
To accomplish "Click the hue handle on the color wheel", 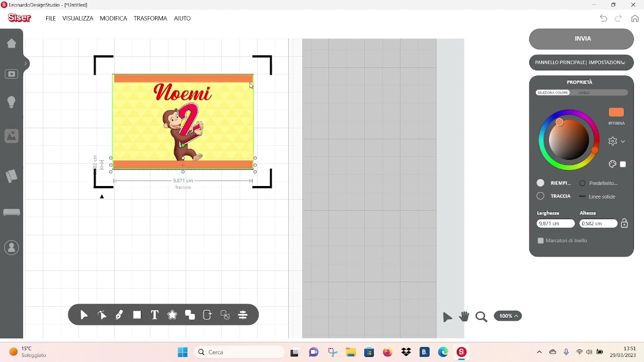I will click(x=595, y=150).
